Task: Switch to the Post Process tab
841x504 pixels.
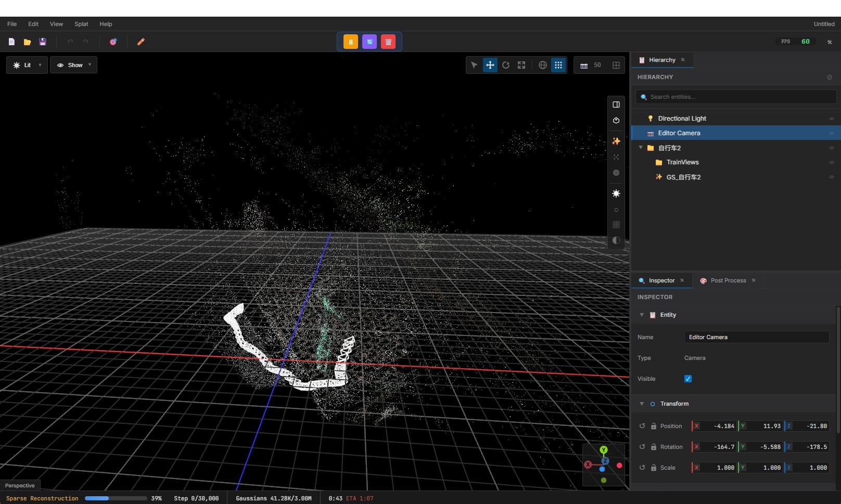Action: (x=728, y=280)
